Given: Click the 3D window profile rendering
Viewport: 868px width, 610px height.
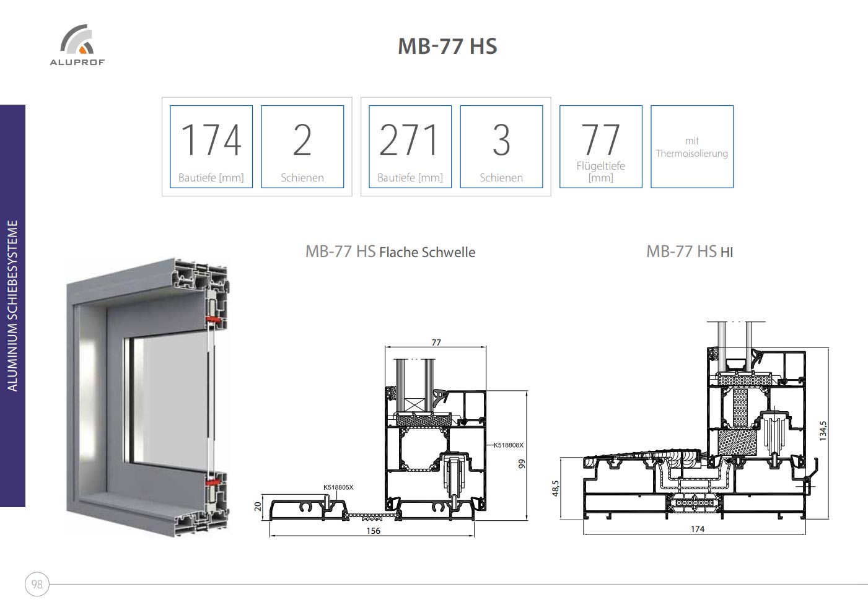Looking at the screenshot, I should 147,398.
